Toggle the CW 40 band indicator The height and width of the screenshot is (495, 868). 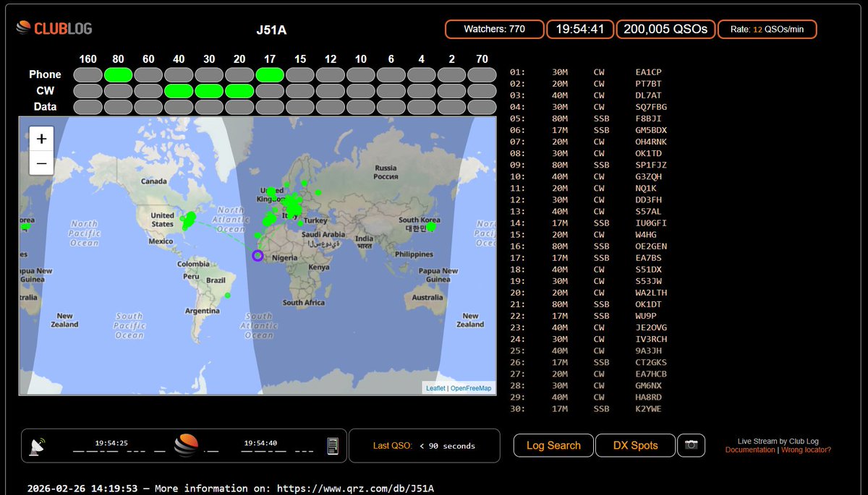pyautogui.click(x=179, y=91)
